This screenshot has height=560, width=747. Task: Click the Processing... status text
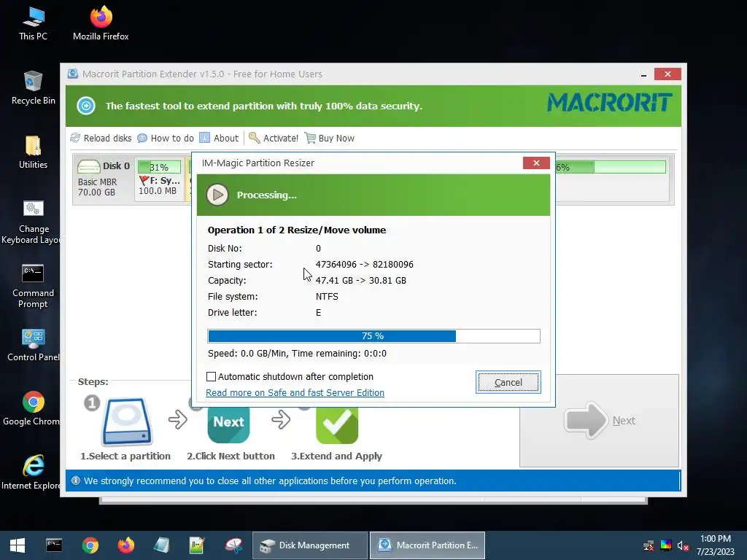click(x=267, y=195)
